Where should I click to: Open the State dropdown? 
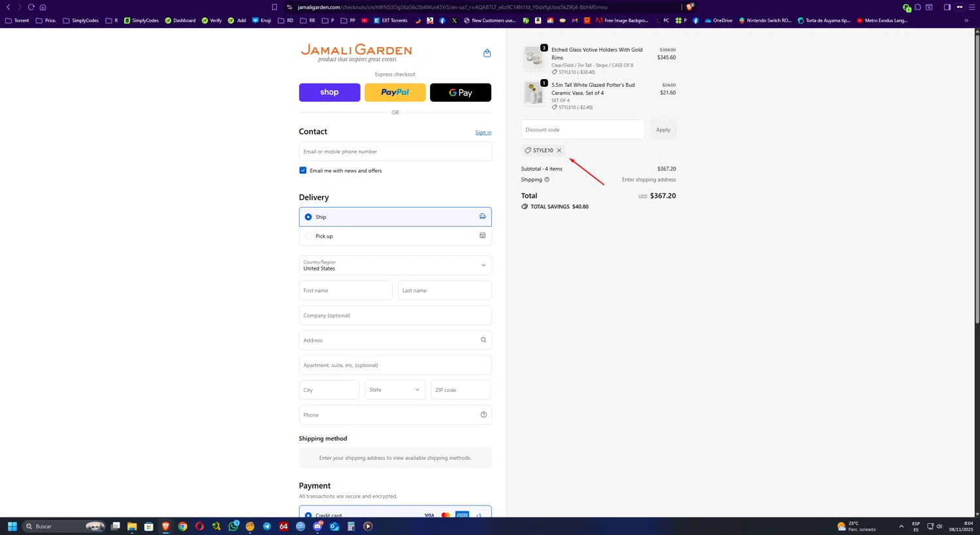point(395,390)
